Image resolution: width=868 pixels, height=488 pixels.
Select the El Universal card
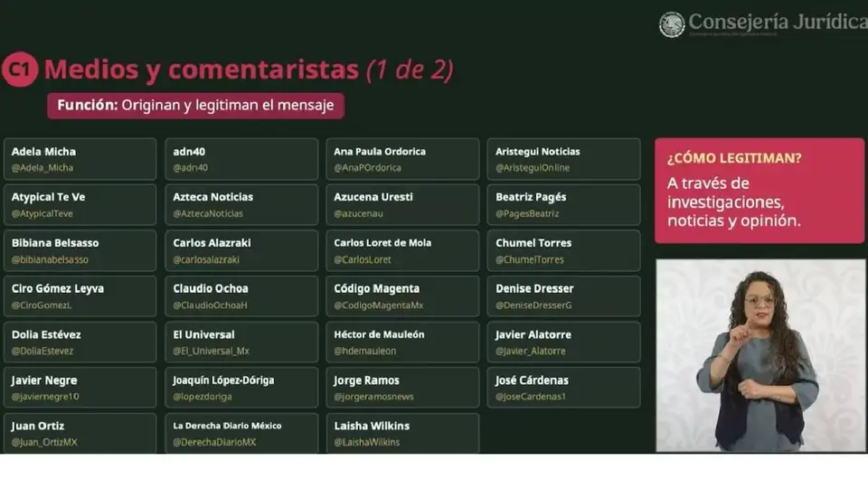pyautogui.click(x=241, y=343)
